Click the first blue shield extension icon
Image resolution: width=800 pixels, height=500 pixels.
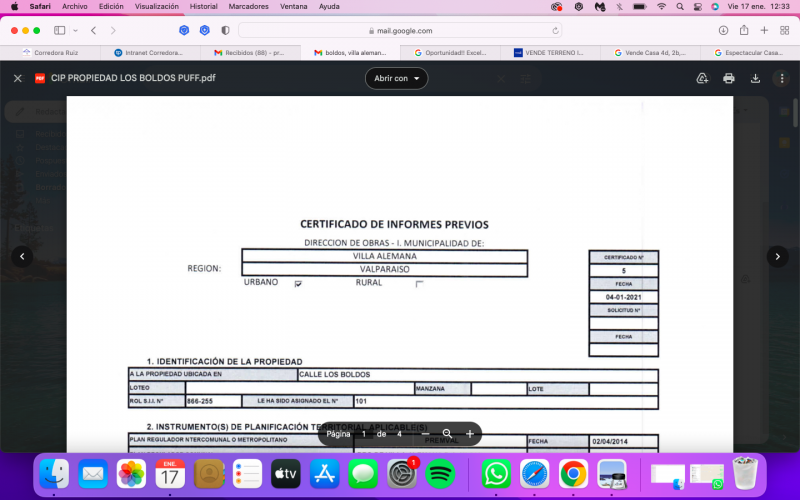[184, 31]
